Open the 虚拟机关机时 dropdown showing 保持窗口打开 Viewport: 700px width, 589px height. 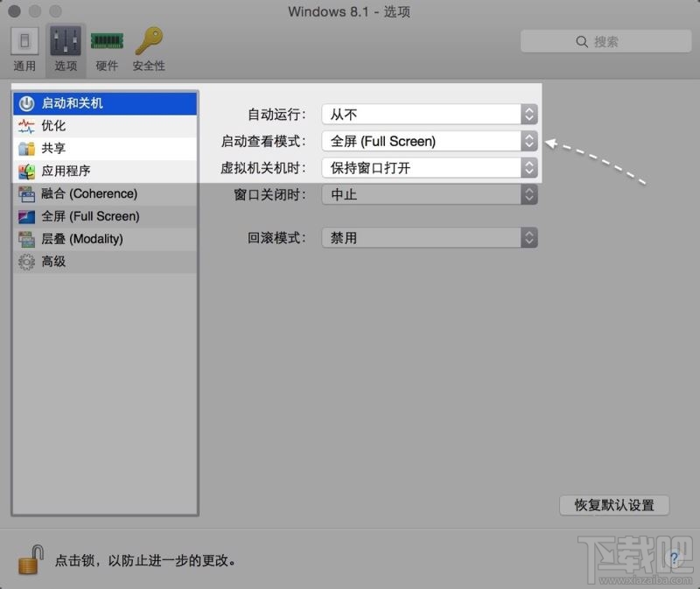430,168
